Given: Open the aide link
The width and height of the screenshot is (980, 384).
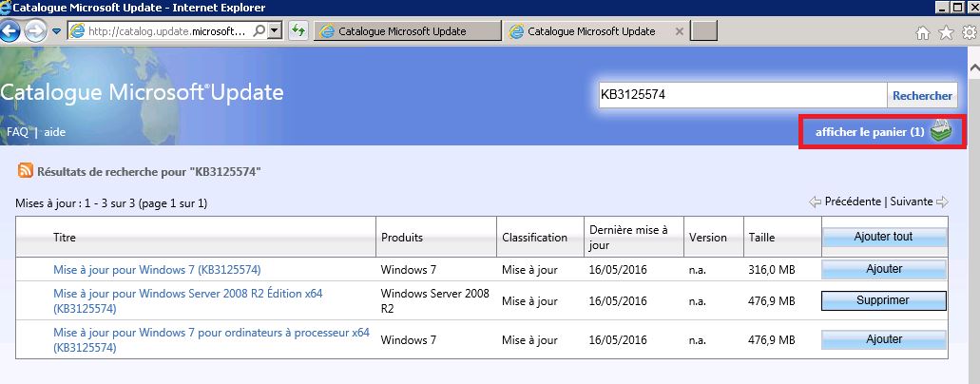Looking at the screenshot, I should (54, 132).
